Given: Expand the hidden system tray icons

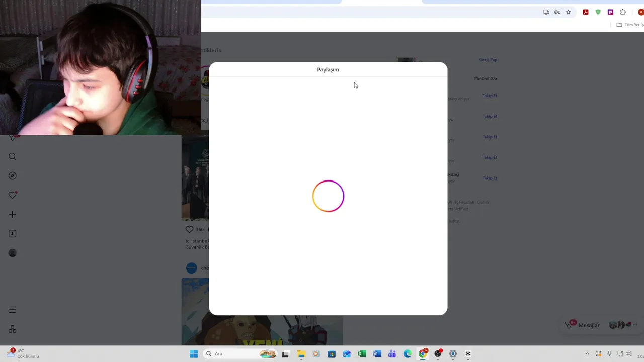Looking at the screenshot, I should pos(587,354).
